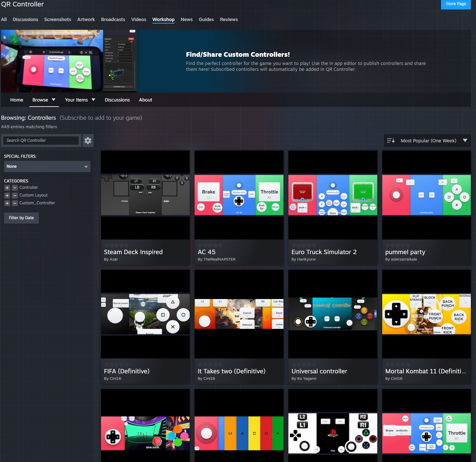Open the Videos tab
Viewport: 476px width, 462px height.
point(139,20)
